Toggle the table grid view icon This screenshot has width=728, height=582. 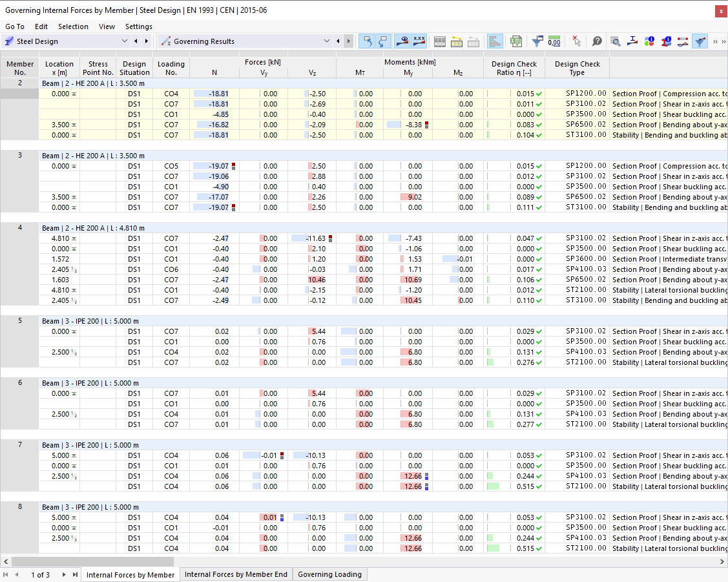(439, 40)
